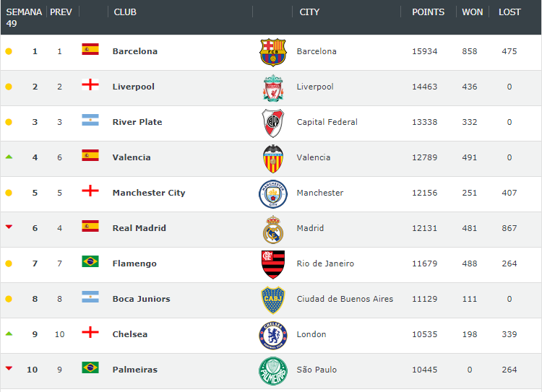The width and height of the screenshot is (542, 392).
Task: Click the Boca Juniors CABJ shield
Action: (x=273, y=300)
